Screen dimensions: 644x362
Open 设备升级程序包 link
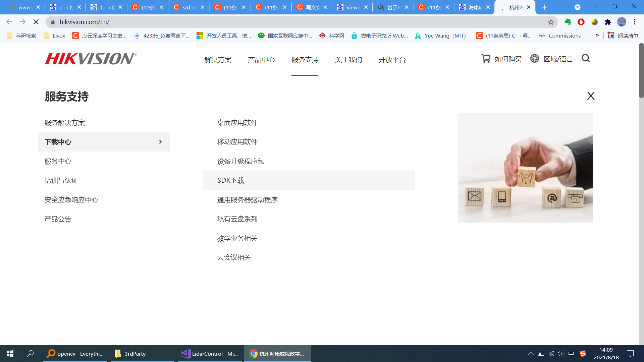coord(240,161)
